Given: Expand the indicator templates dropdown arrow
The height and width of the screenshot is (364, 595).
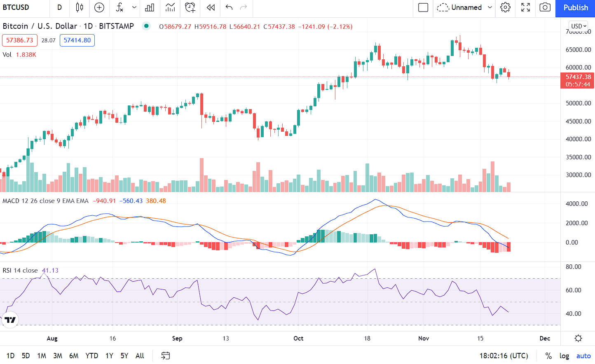Looking at the screenshot, I should [x=134, y=7].
